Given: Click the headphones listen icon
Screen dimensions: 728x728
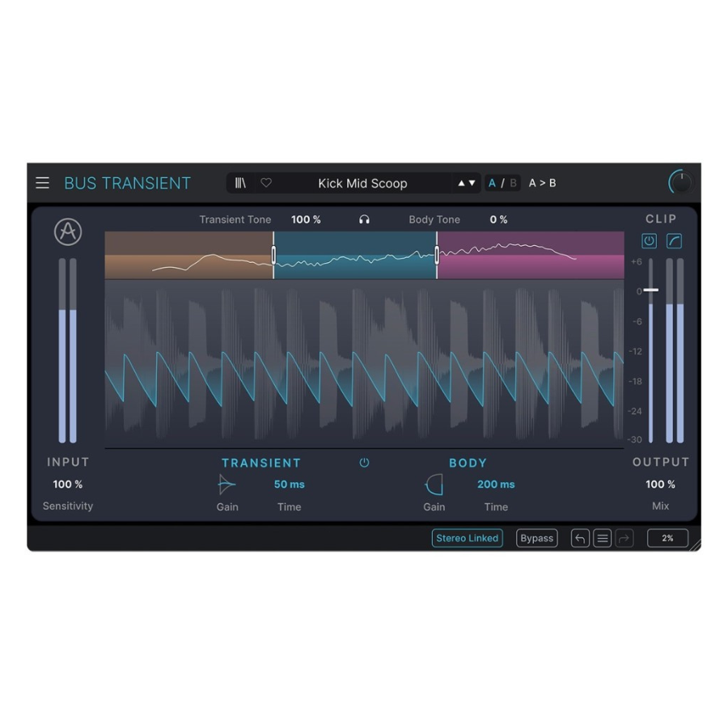Looking at the screenshot, I should (x=364, y=220).
